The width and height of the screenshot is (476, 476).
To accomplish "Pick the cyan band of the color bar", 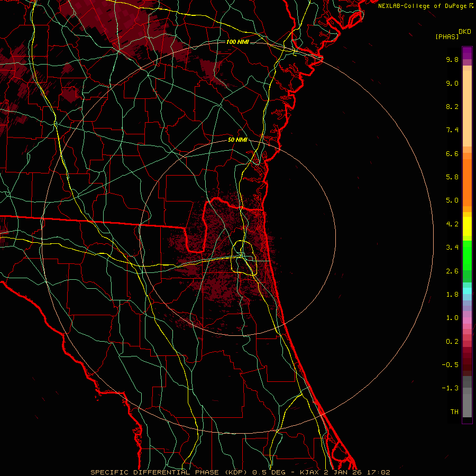I will coord(467,291).
